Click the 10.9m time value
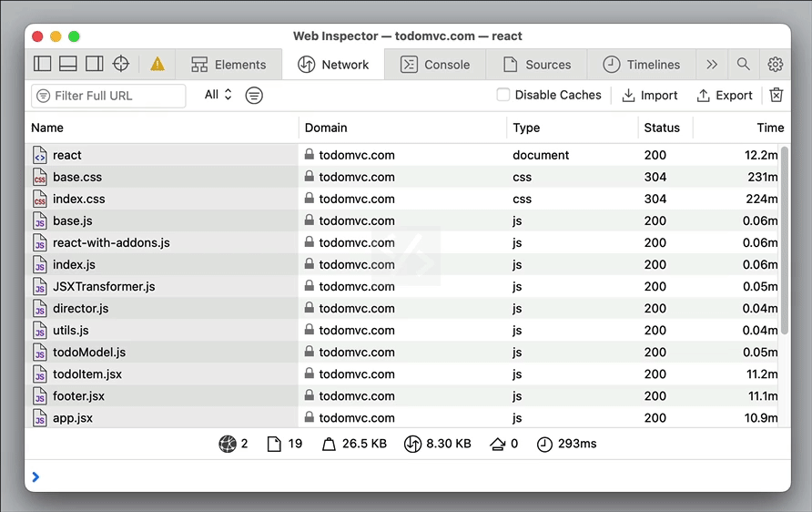 pyautogui.click(x=761, y=417)
